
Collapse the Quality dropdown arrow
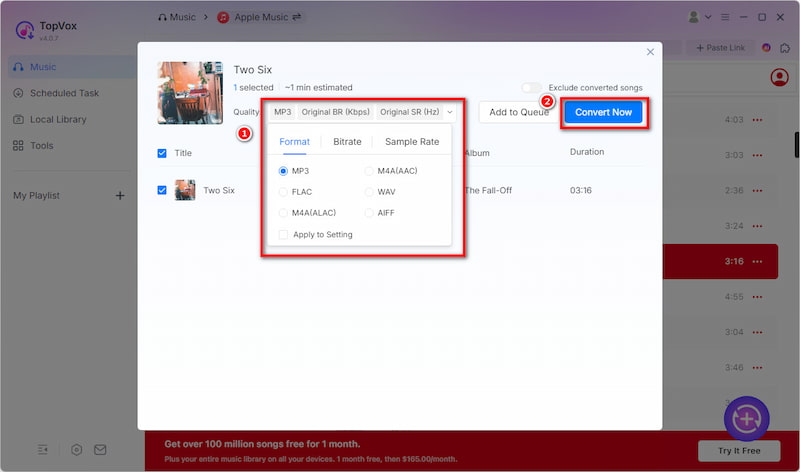tap(450, 113)
